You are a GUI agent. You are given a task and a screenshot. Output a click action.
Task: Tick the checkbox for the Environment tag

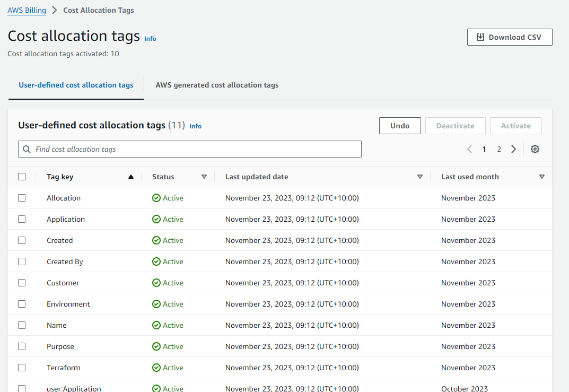[x=22, y=303]
